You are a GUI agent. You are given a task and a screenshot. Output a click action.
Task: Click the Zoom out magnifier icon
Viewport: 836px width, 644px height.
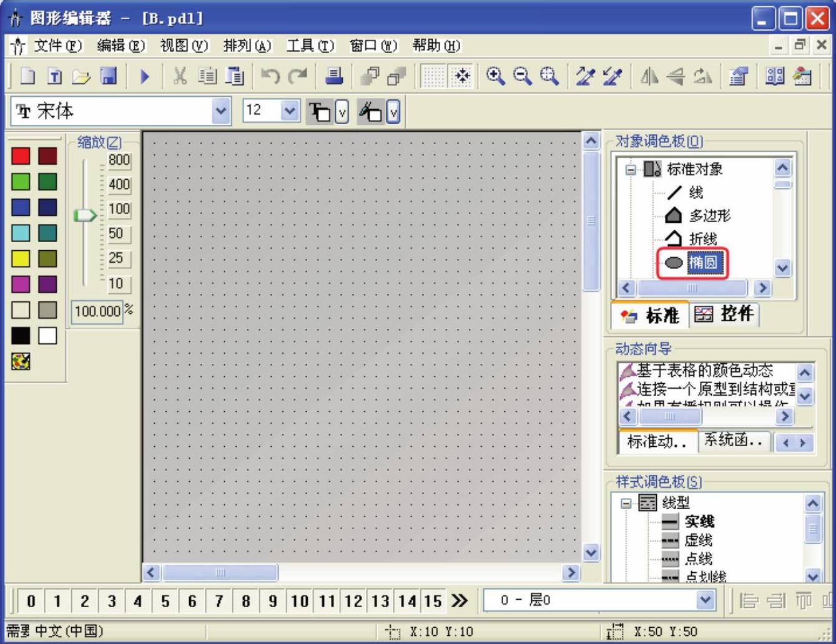click(x=522, y=76)
